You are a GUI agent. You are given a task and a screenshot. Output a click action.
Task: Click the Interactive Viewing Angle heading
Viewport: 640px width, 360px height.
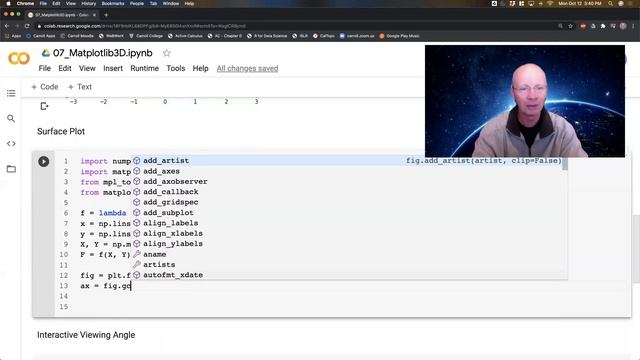tap(86, 335)
